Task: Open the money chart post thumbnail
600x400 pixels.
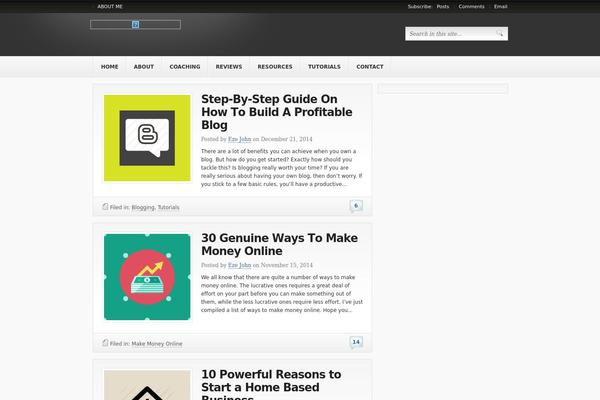Action: 147,277
